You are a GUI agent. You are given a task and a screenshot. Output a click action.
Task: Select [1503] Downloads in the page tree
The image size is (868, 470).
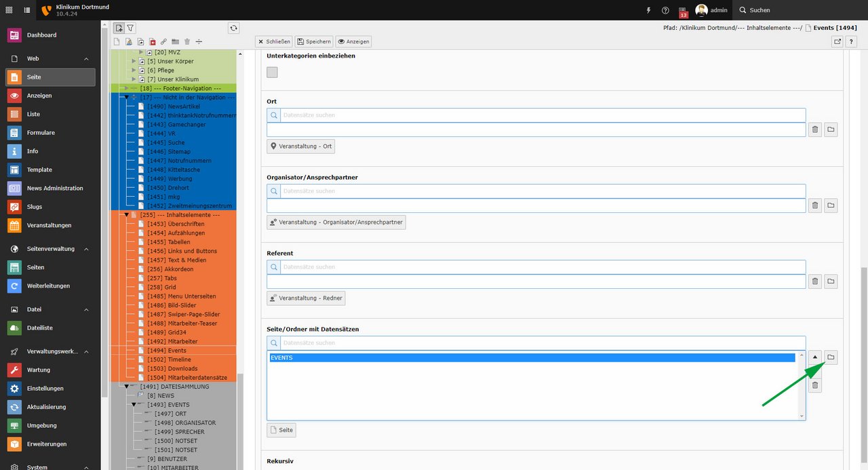point(173,369)
